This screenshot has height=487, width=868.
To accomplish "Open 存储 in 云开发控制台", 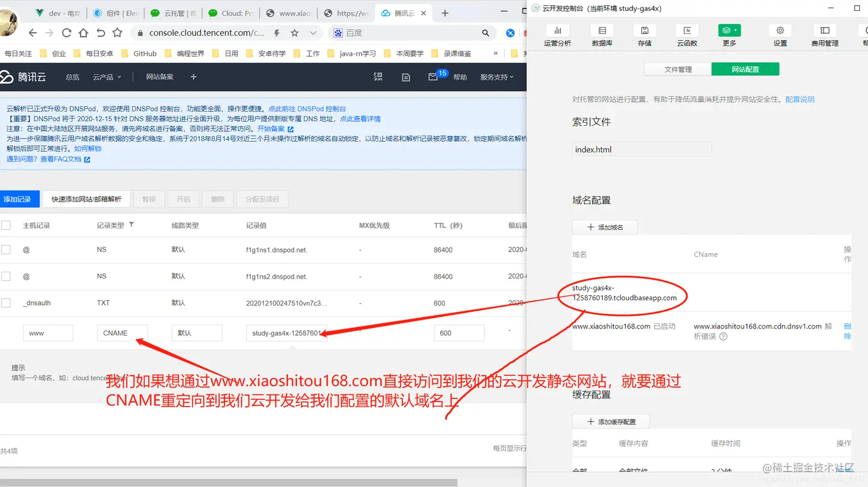I will (x=645, y=36).
